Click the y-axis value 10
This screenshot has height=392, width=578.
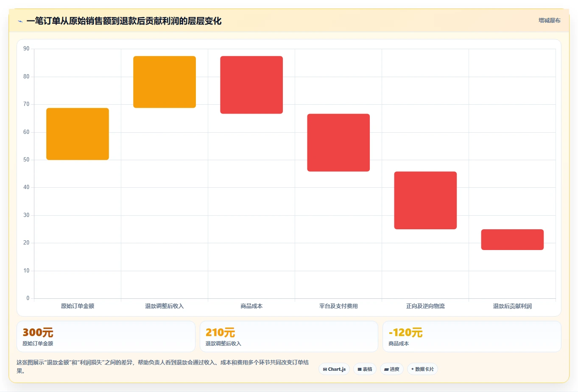pyautogui.click(x=26, y=271)
